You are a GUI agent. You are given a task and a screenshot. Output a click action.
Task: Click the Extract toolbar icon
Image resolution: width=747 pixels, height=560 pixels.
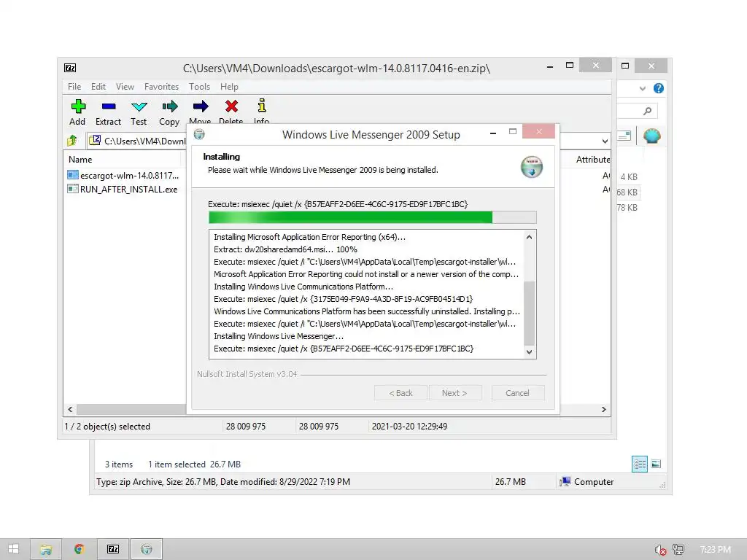109,106
